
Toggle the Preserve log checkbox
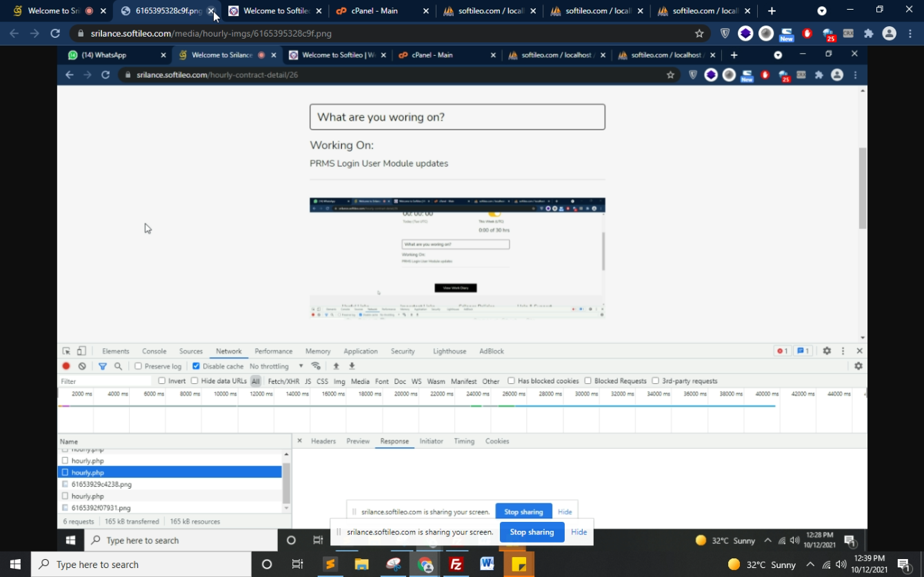(139, 366)
